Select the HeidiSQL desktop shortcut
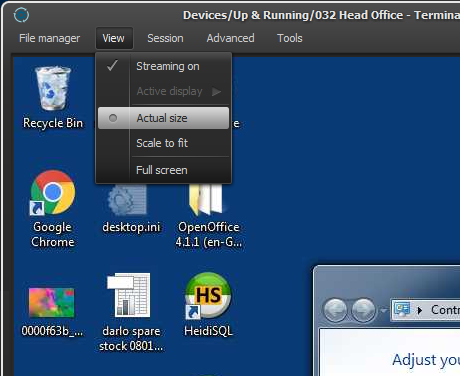 click(208, 296)
